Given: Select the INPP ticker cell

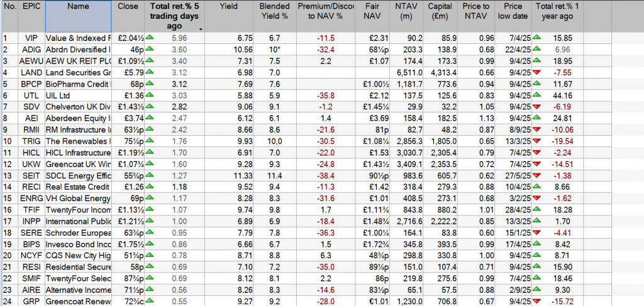Looking at the screenshot, I should [31, 222].
